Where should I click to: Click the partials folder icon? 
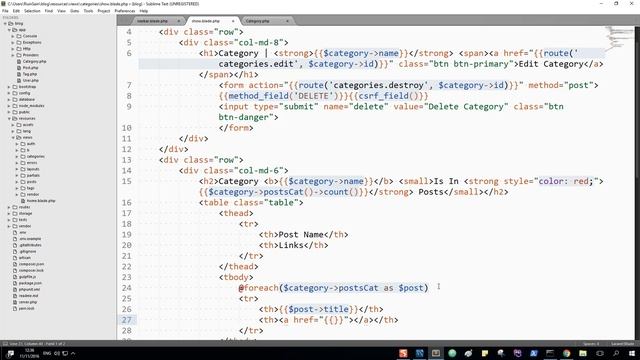(23, 176)
